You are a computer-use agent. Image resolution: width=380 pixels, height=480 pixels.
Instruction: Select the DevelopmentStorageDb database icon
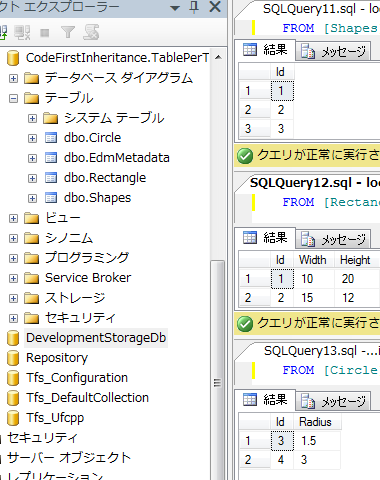click(x=13, y=338)
